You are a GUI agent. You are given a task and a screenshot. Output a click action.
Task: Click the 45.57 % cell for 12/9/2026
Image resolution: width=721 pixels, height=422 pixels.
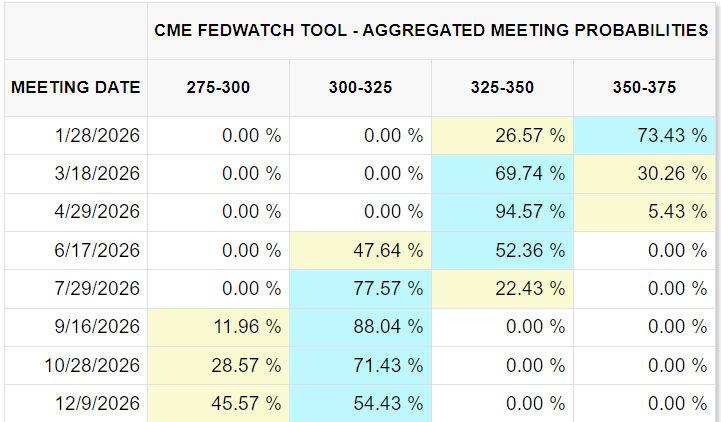pos(218,403)
